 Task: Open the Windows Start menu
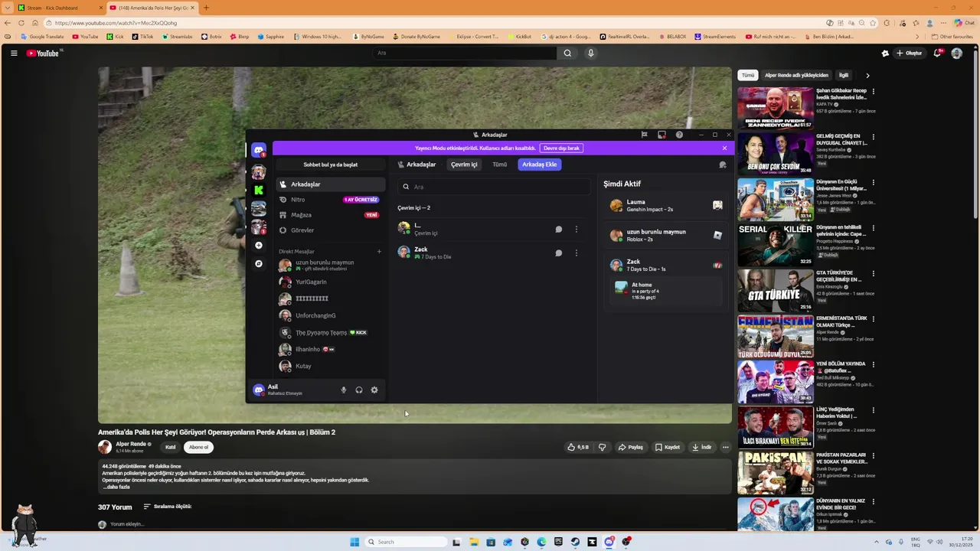pos(354,542)
